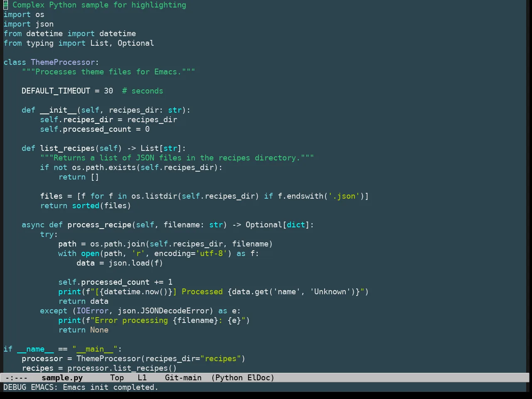Click on 'data = json.load(f)' line
The width and height of the screenshot is (532, 399).
[x=120, y=263]
